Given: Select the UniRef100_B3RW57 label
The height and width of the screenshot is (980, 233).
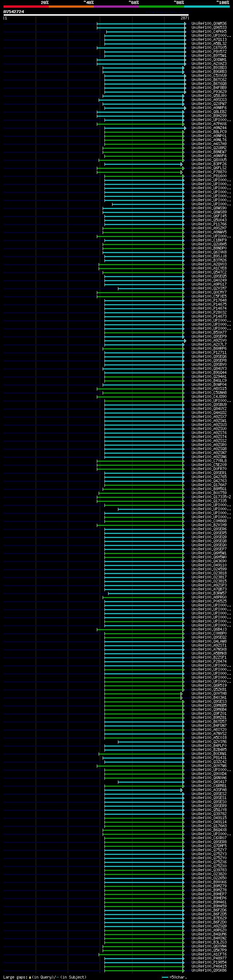Looking at the screenshot, I should coord(209,593).
